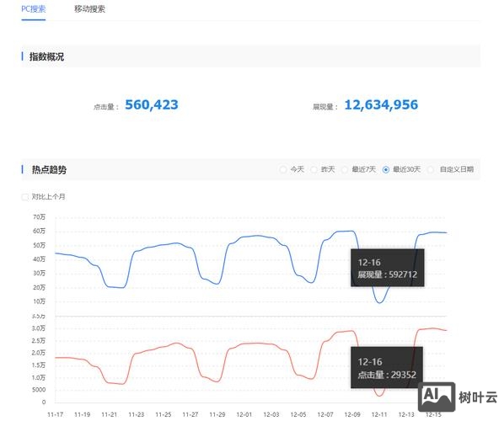Click the 10万 y-axis label
This screenshot has width=504, height=421.
point(40,301)
